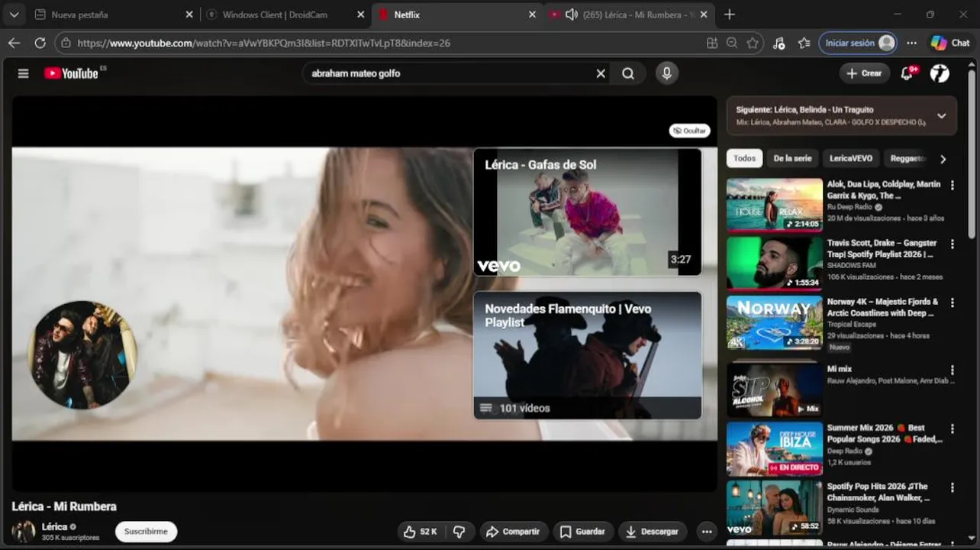The width and height of the screenshot is (980, 550).
Task: Open the Summer Mix 2026 live thumbnail
Action: (775, 449)
